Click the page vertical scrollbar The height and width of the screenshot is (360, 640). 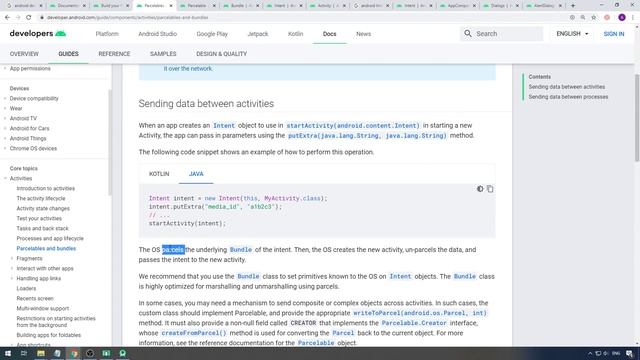click(637, 118)
